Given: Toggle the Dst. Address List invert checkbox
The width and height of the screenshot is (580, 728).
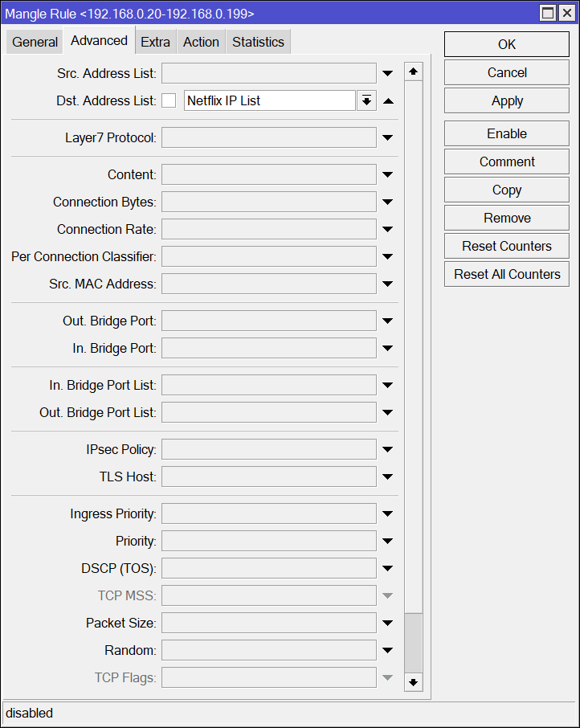Looking at the screenshot, I should coord(169,100).
